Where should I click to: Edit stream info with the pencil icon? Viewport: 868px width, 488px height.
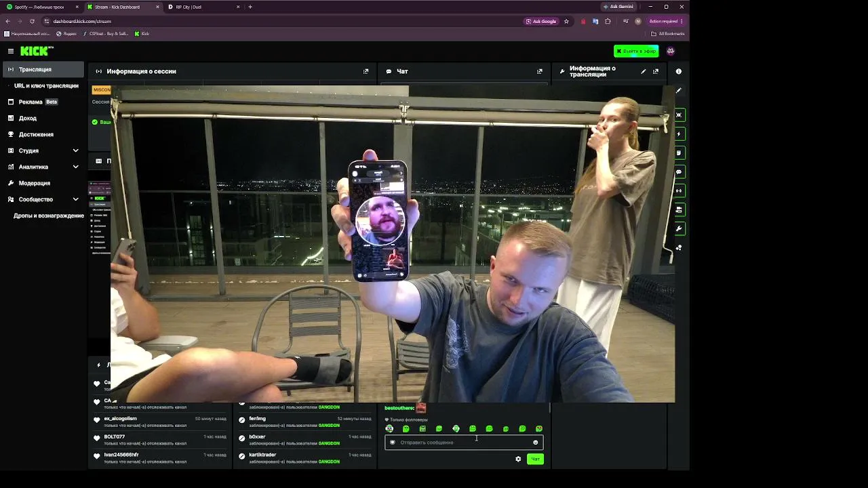pyautogui.click(x=644, y=71)
